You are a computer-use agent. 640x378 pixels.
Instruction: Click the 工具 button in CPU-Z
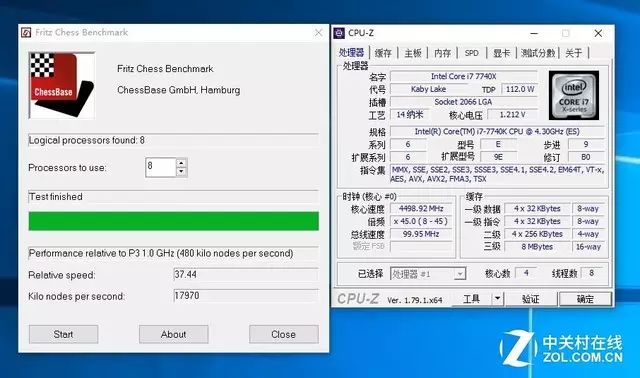point(471,299)
